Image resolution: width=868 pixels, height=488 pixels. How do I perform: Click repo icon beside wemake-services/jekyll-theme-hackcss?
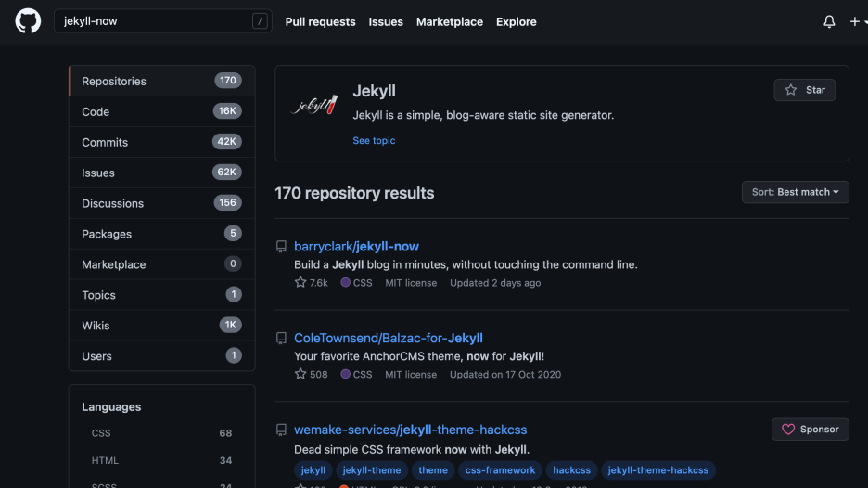(281, 430)
